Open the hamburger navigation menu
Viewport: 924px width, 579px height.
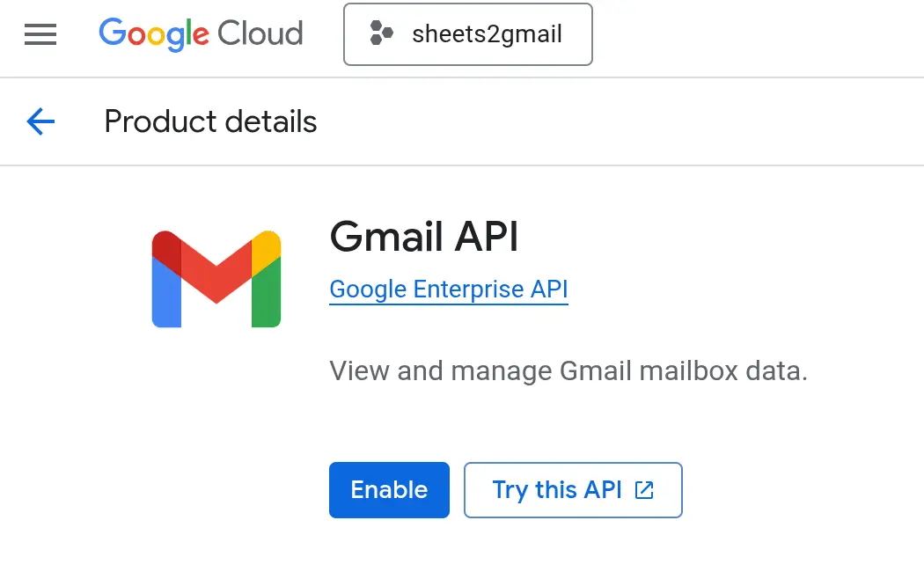pyautogui.click(x=40, y=34)
